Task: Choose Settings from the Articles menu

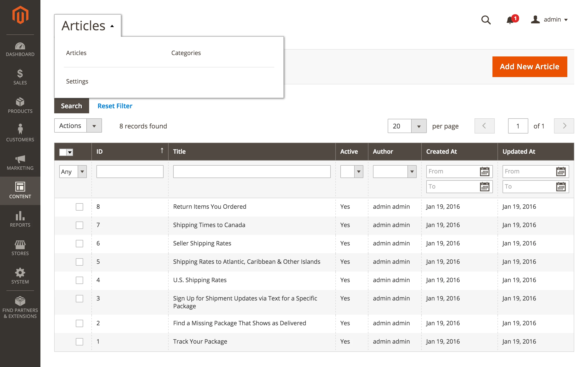Action: point(77,81)
